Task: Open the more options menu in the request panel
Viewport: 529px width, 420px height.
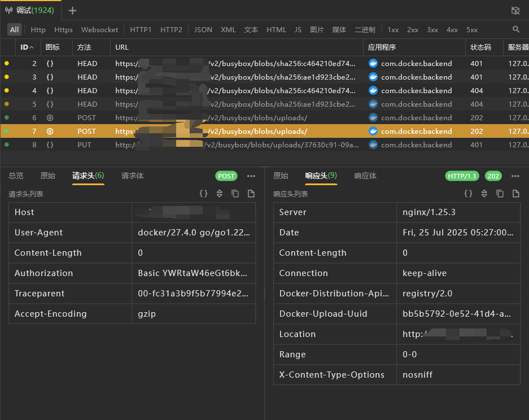Action: pyautogui.click(x=251, y=176)
